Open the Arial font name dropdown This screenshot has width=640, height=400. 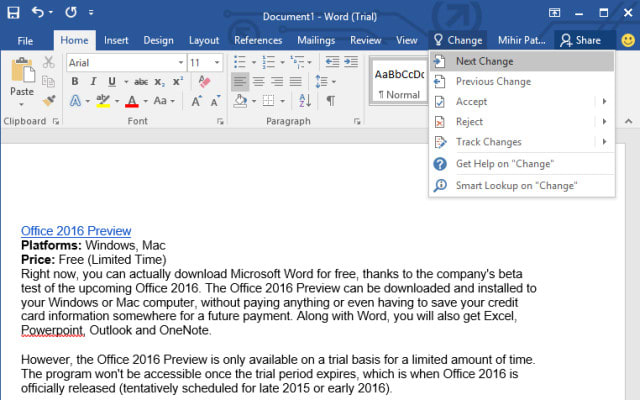pos(180,62)
